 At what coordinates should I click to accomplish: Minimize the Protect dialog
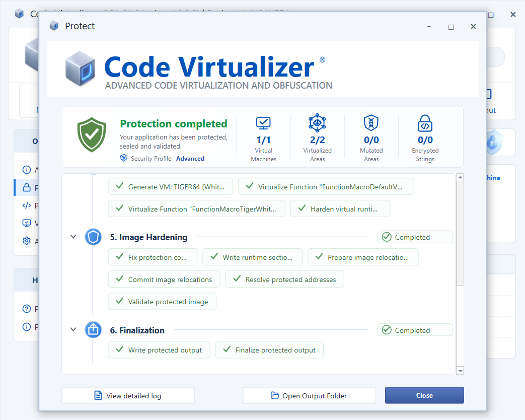(x=429, y=27)
